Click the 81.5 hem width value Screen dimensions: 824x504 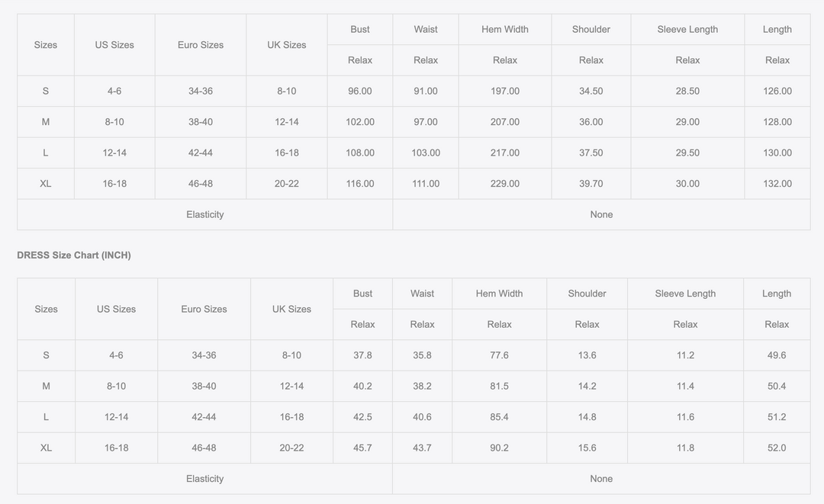[x=500, y=387]
